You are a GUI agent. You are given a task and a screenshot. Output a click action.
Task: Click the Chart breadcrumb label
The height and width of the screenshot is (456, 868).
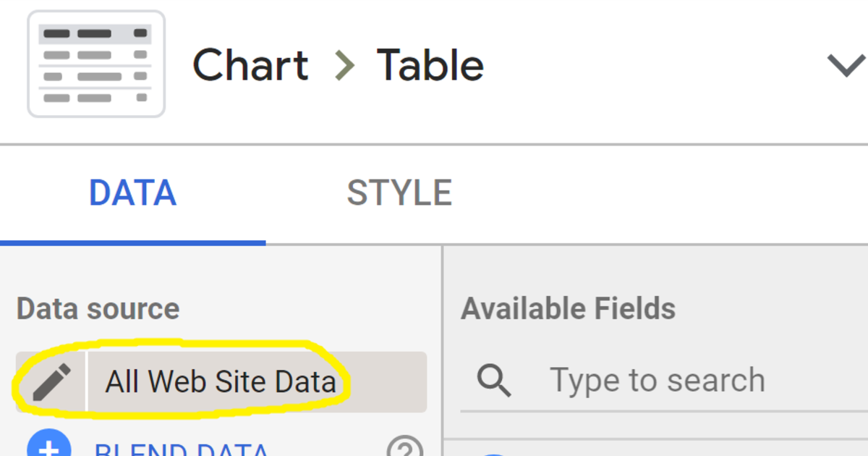[250, 66]
